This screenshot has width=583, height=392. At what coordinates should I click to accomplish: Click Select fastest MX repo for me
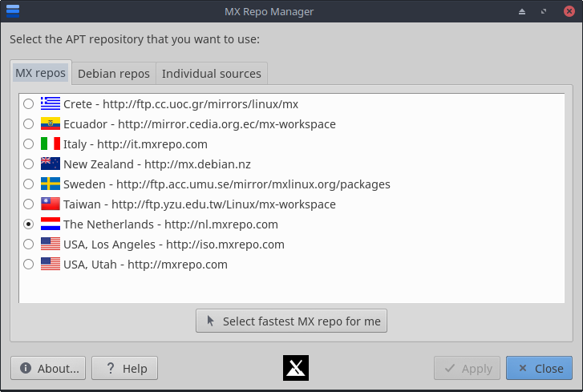click(291, 321)
